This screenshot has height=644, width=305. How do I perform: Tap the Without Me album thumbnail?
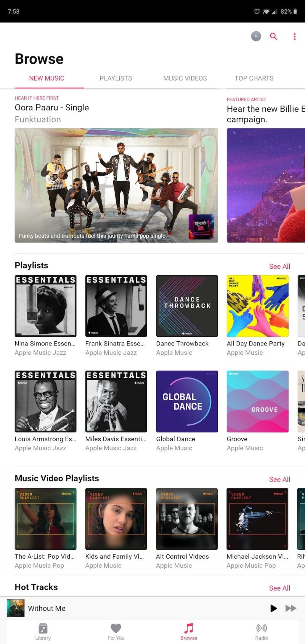point(16,609)
